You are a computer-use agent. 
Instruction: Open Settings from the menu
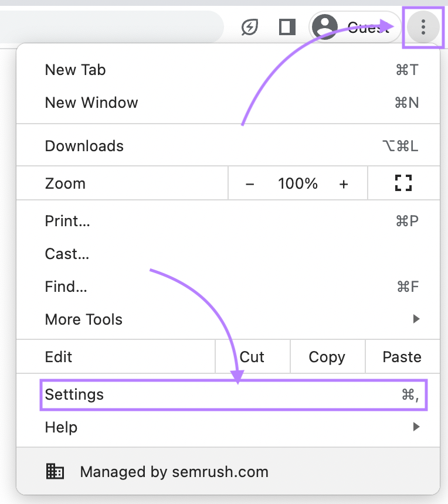(74, 394)
